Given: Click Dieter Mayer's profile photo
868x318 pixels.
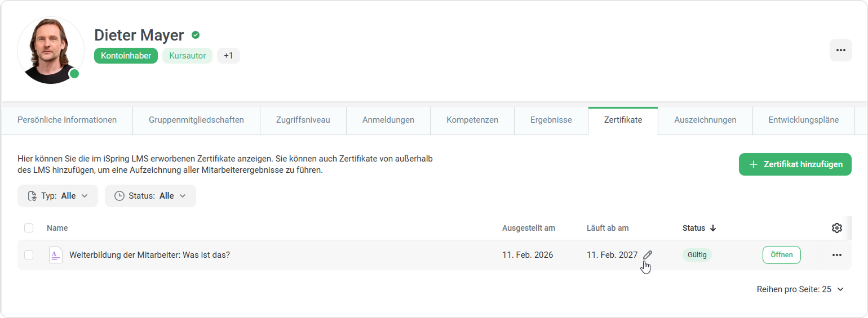Looking at the screenshot, I should [x=51, y=51].
